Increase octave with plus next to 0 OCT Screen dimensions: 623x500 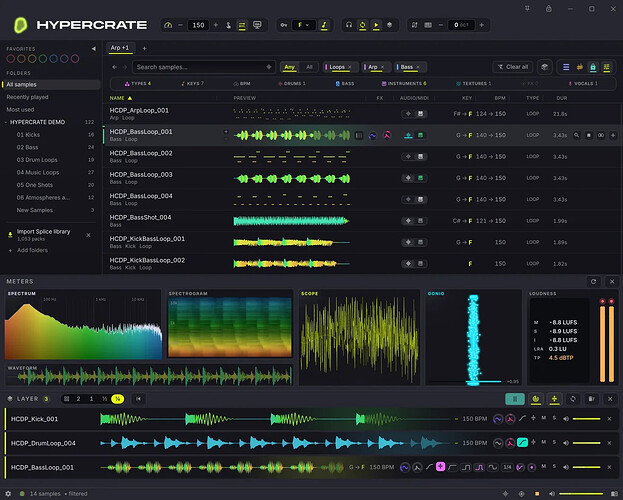[x=482, y=25]
